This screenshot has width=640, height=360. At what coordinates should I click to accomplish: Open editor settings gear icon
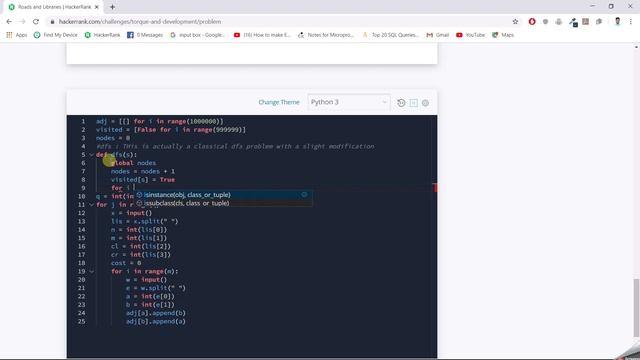pyautogui.click(x=425, y=103)
